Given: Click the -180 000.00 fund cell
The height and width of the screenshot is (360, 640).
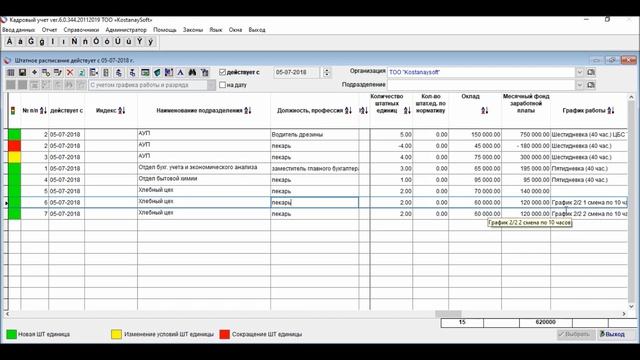Looking at the screenshot, I should (526, 146).
